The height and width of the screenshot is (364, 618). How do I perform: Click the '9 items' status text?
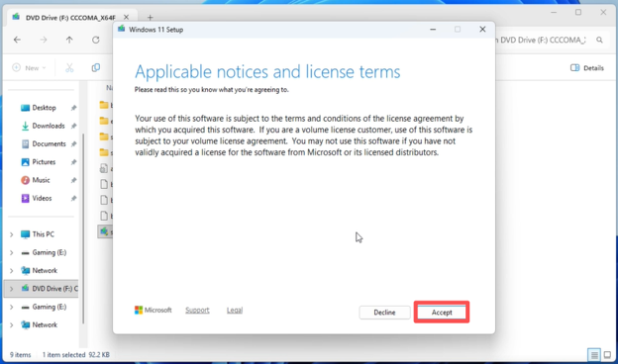[x=21, y=354]
